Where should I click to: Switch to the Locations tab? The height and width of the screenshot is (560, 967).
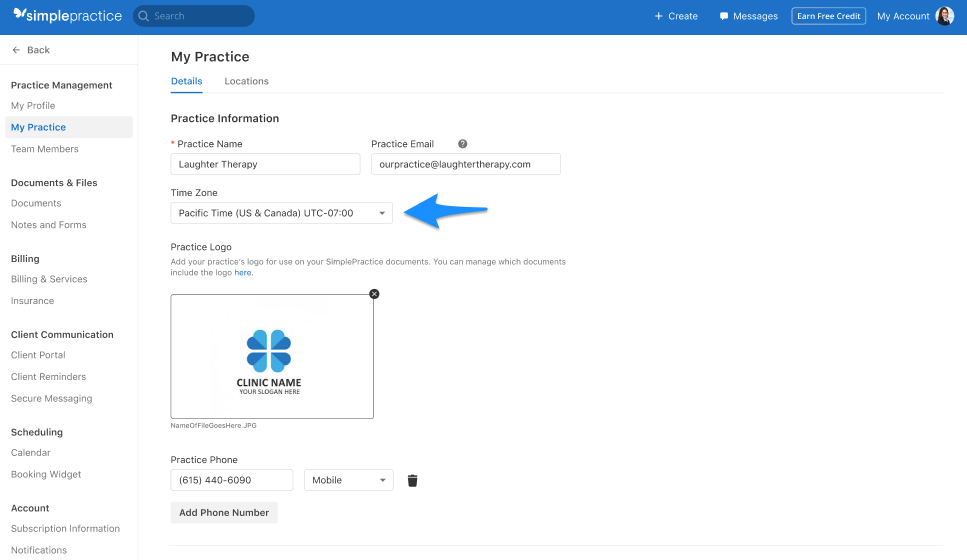[x=246, y=81]
